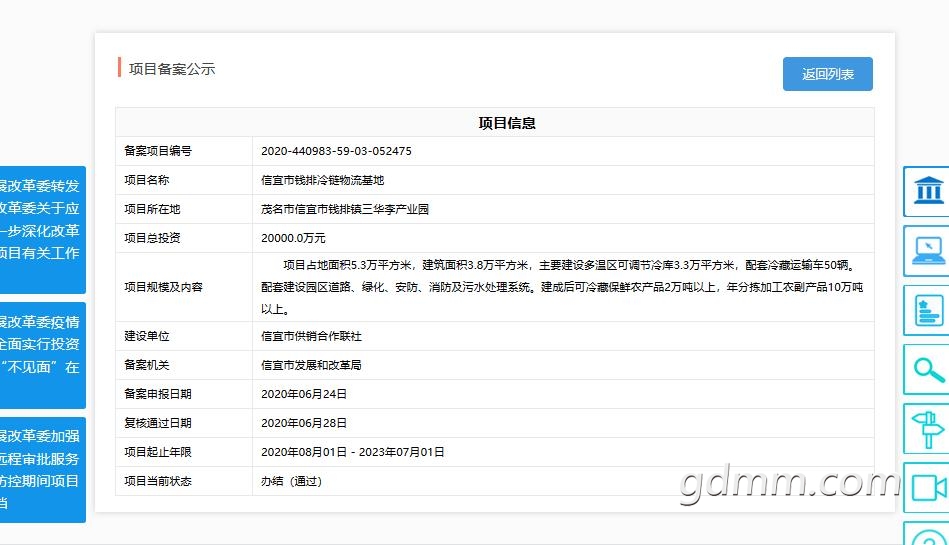Open the government building icon in right sidebar
This screenshot has height=545, width=949.
927,191
